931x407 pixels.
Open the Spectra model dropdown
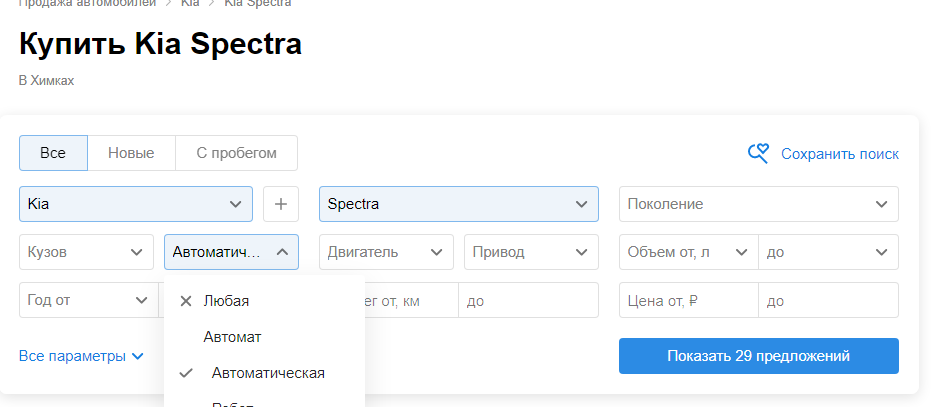click(459, 204)
